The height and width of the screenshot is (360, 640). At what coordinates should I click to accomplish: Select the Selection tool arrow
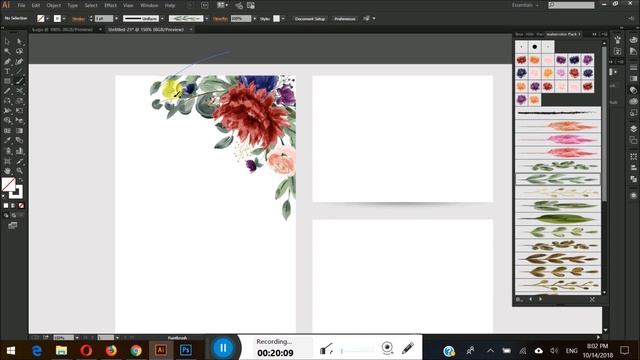(7, 41)
